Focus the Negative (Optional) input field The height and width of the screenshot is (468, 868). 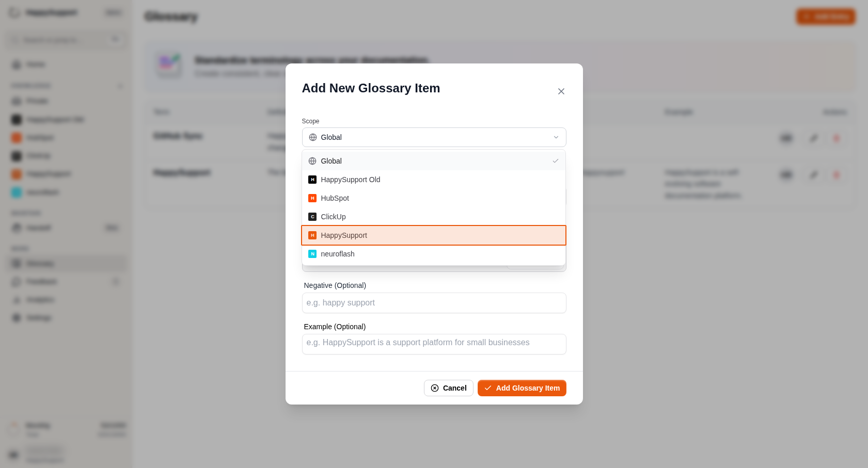point(434,303)
